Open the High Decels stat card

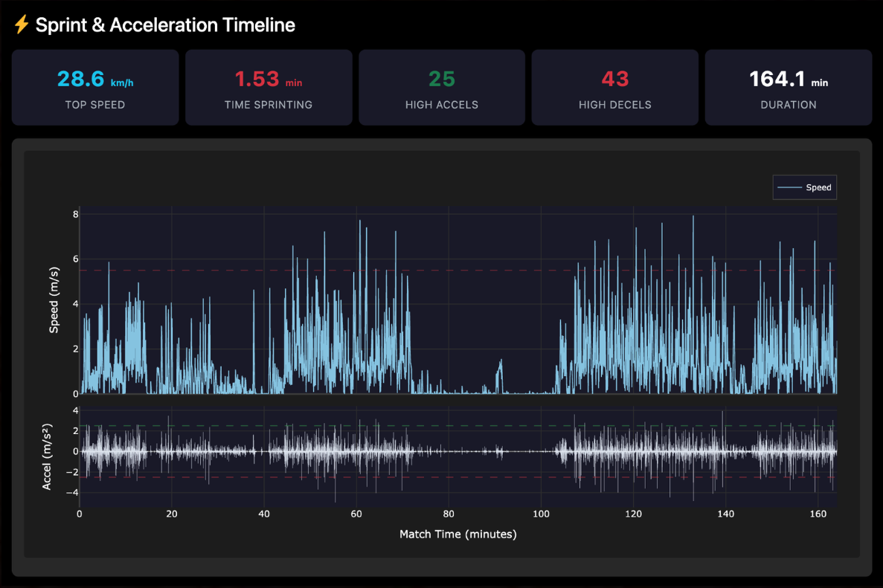614,88
